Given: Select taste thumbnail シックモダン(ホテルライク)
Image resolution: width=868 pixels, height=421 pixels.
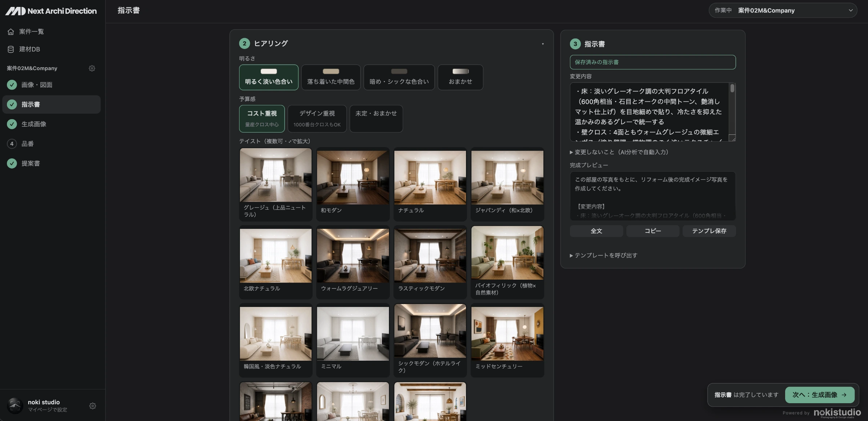Looking at the screenshot, I should pos(430,340).
